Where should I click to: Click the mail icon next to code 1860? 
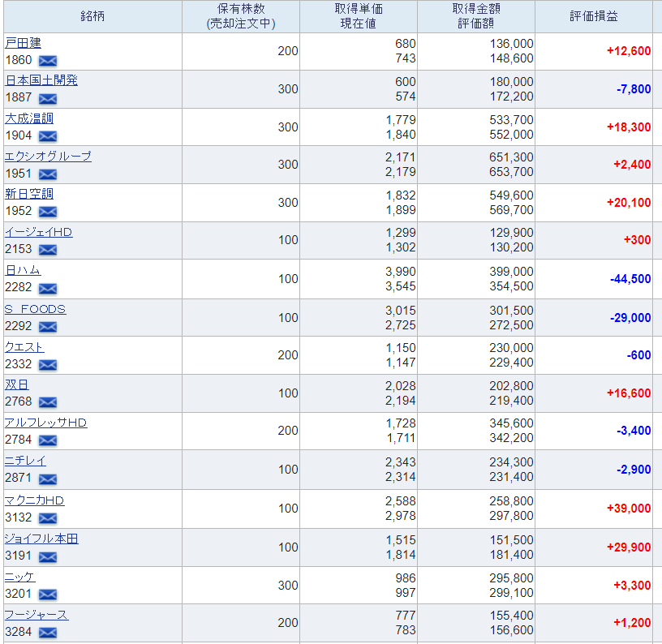(48, 61)
